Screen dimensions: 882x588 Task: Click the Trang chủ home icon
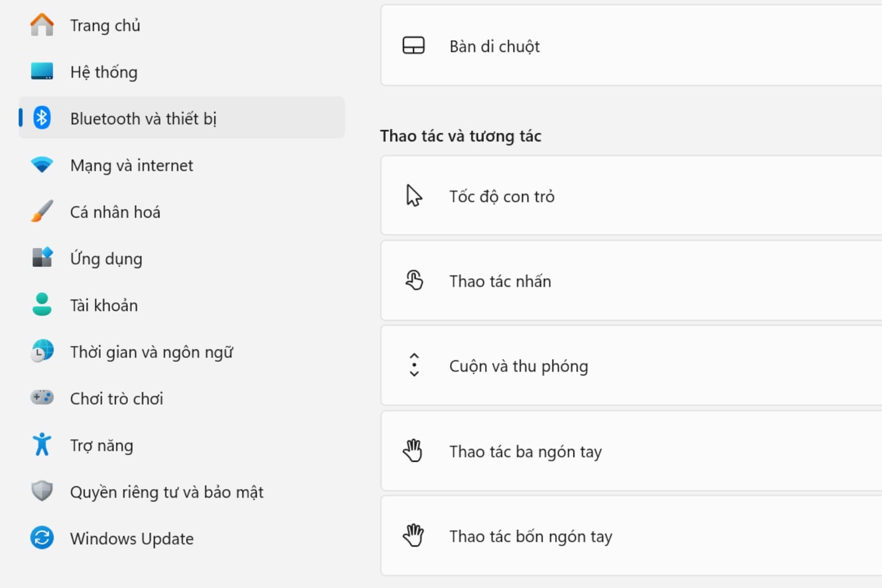click(42, 25)
